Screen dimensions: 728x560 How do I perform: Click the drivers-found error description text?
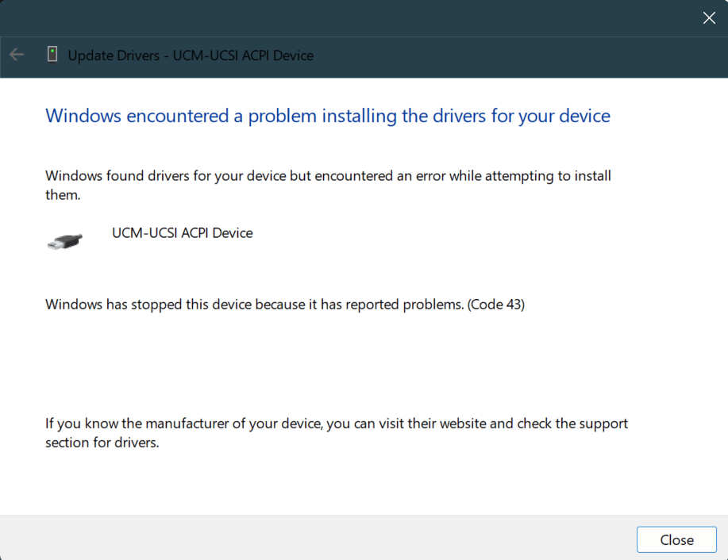pyautogui.click(x=328, y=185)
